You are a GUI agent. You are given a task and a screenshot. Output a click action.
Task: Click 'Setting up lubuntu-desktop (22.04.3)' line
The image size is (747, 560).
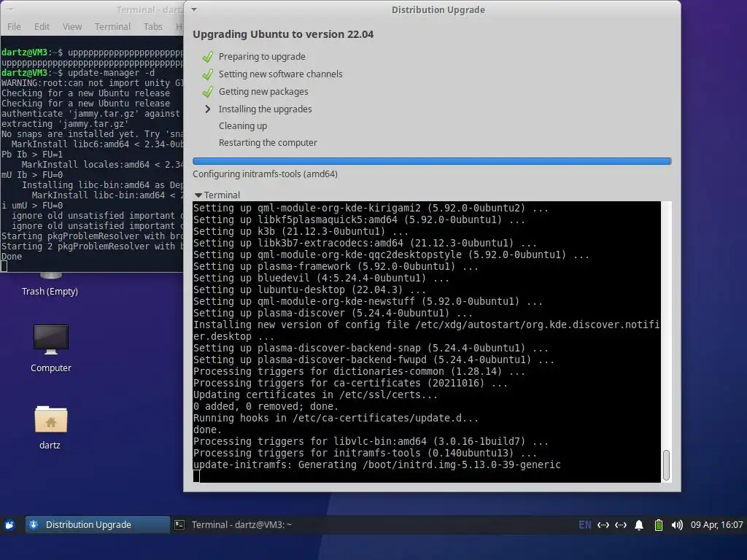pyautogui.click(x=309, y=289)
